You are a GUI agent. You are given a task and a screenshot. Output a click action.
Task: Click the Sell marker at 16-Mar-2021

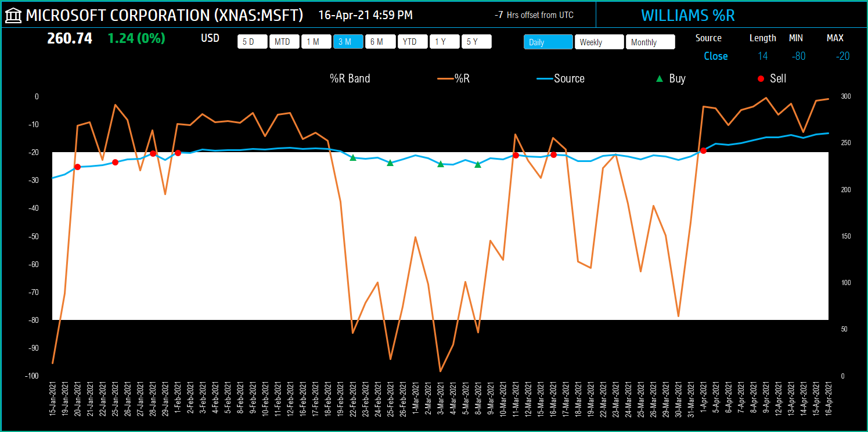coord(553,154)
